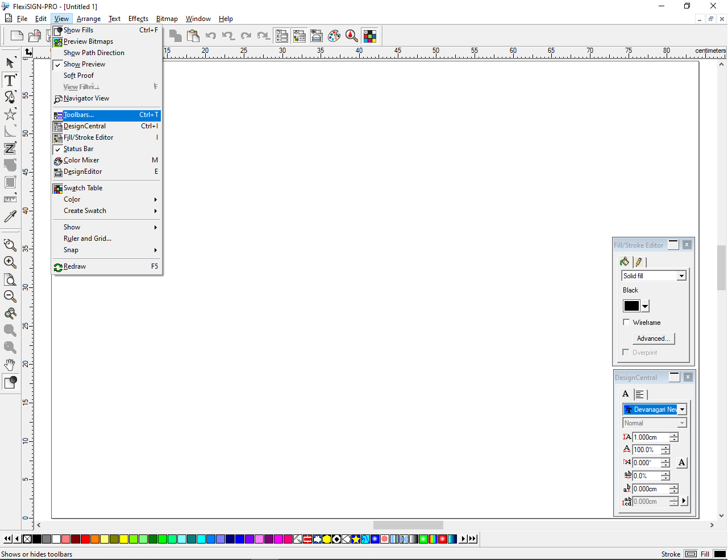Click the Advanced button in Fill/Stroke Editor
Screen dimensions: 728x560
(x=653, y=338)
